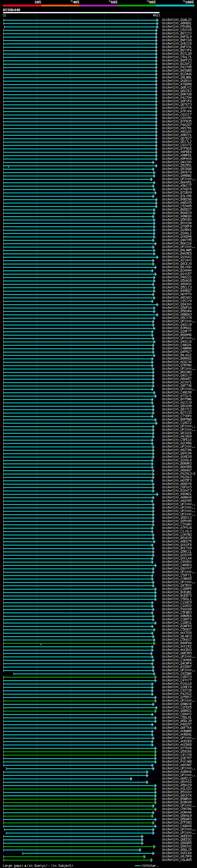Select the UniRef100_A9UNZ1 label

[x=177, y=494]
